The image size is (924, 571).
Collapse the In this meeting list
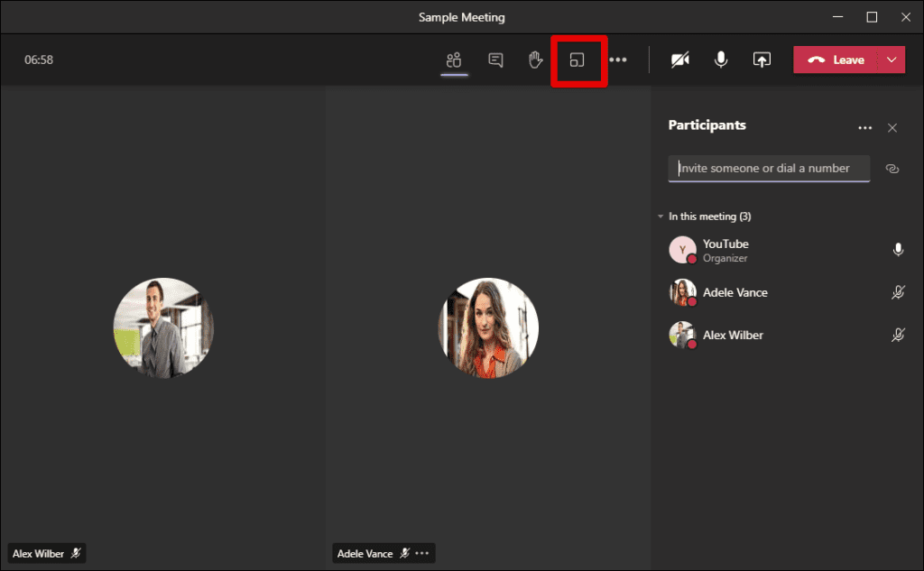661,216
